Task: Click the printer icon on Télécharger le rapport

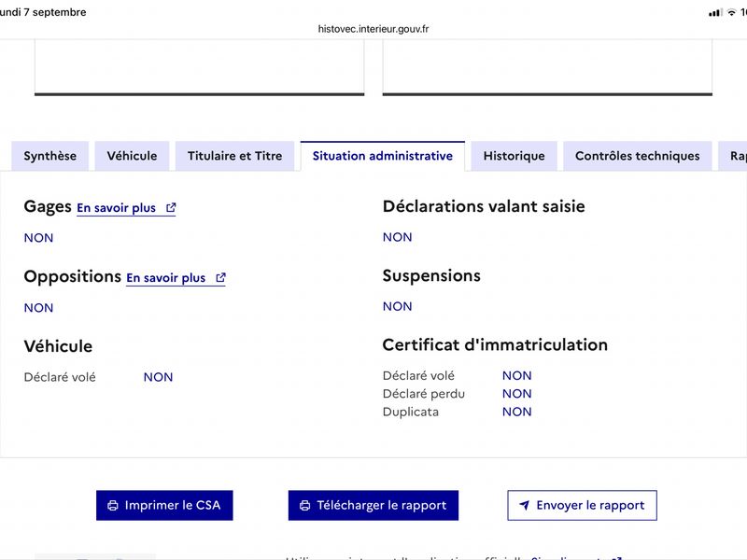Action: (x=305, y=505)
